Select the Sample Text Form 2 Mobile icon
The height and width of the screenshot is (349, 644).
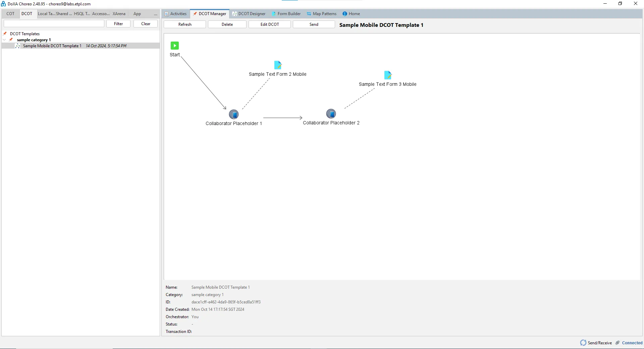coord(278,65)
